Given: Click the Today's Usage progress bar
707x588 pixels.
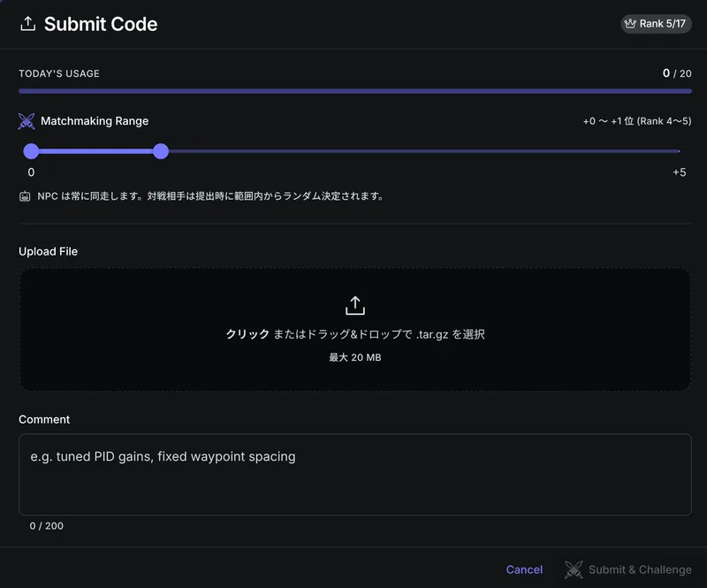Looking at the screenshot, I should (x=355, y=91).
